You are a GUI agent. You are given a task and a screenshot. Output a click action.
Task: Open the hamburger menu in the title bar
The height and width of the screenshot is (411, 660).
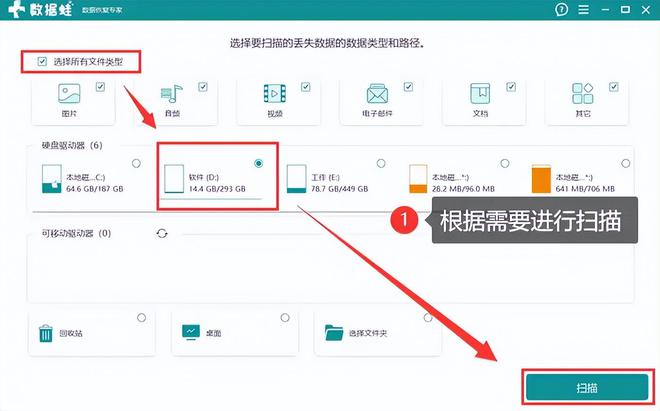[x=583, y=9]
